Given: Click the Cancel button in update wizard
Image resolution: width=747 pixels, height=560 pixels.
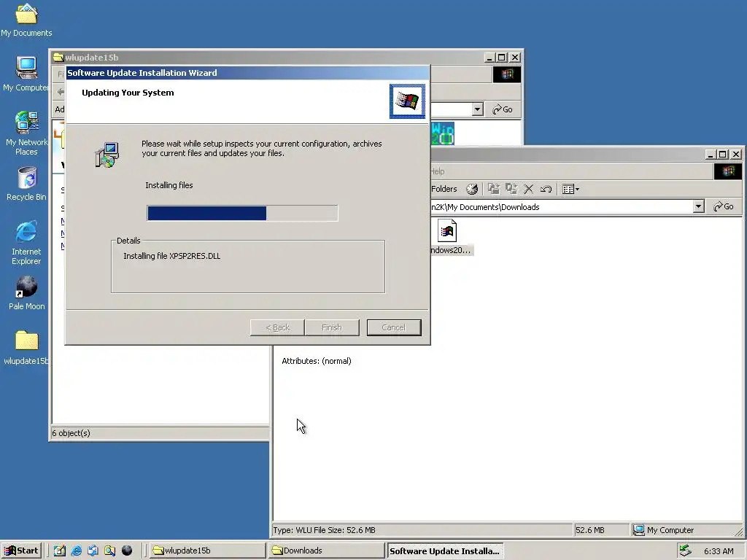Looking at the screenshot, I should click(x=394, y=327).
